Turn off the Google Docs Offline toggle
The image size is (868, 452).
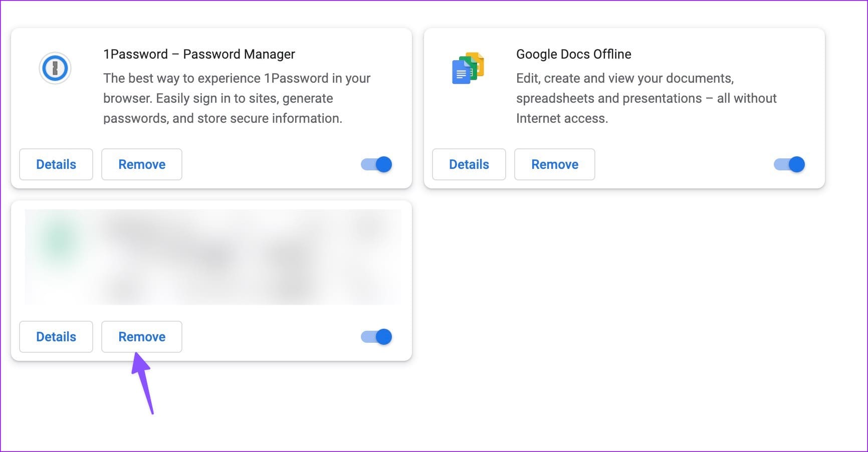pyautogui.click(x=789, y=164)
